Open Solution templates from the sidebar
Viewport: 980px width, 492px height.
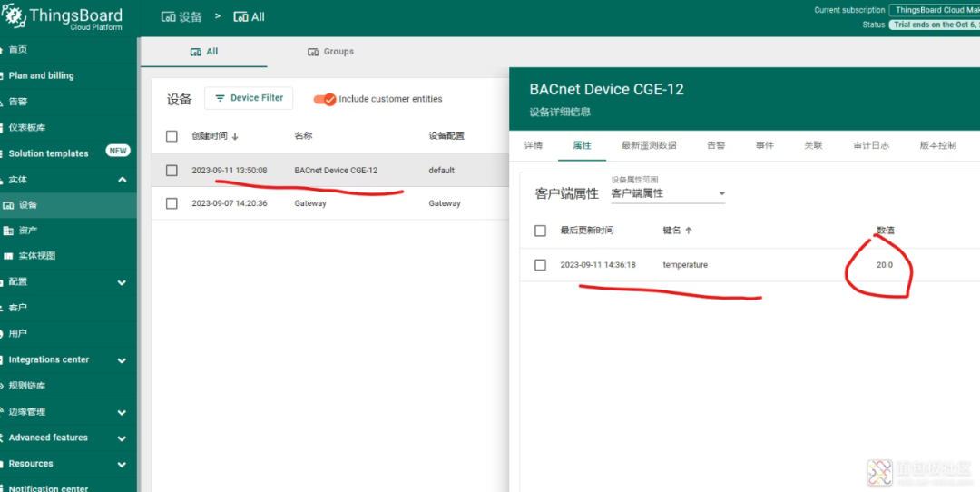[49, 153]
